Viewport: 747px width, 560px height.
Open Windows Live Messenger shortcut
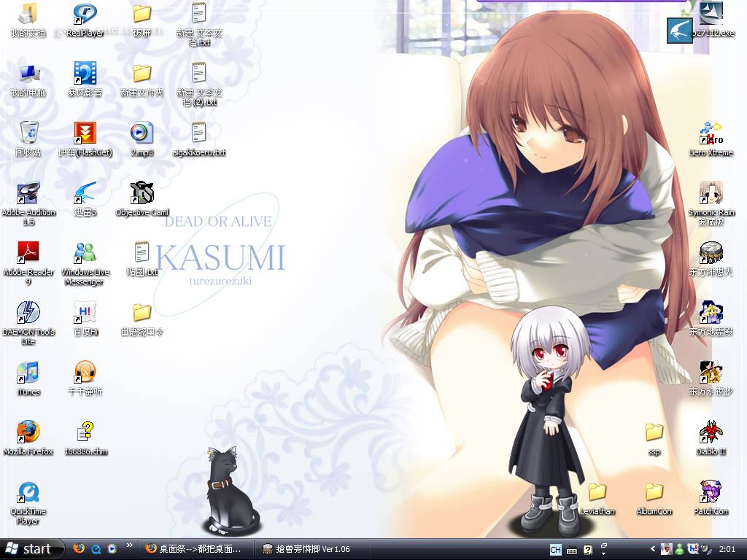[85, 263]
